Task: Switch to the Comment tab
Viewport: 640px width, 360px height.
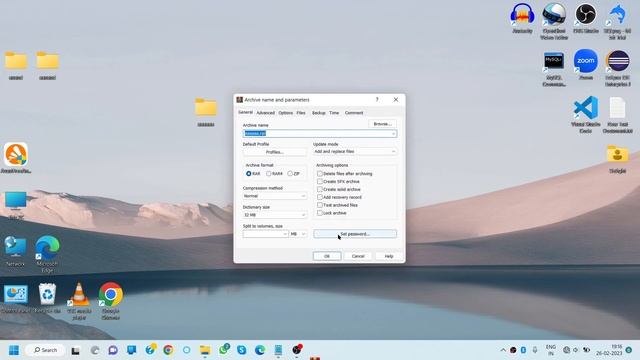Action: tap(353, 113)
